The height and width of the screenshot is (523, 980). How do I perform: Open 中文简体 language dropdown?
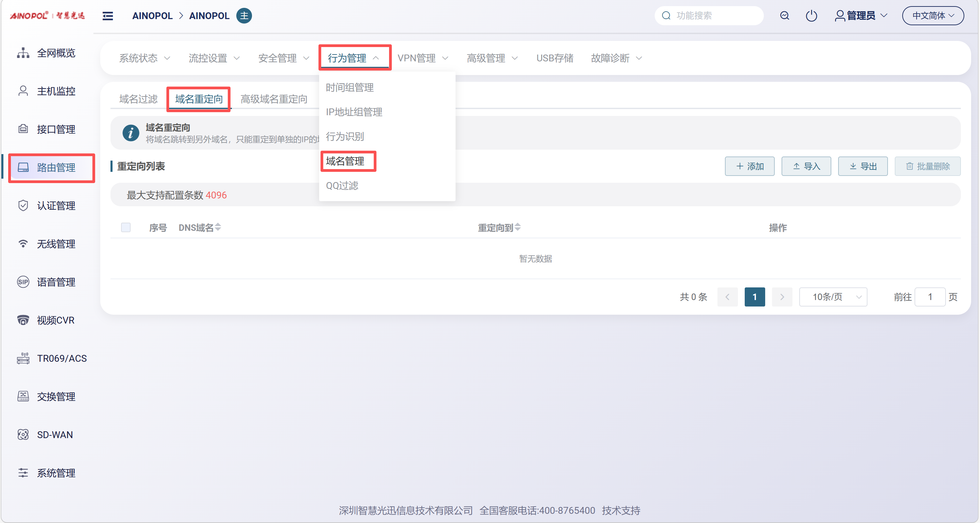(x=933, y=16)
